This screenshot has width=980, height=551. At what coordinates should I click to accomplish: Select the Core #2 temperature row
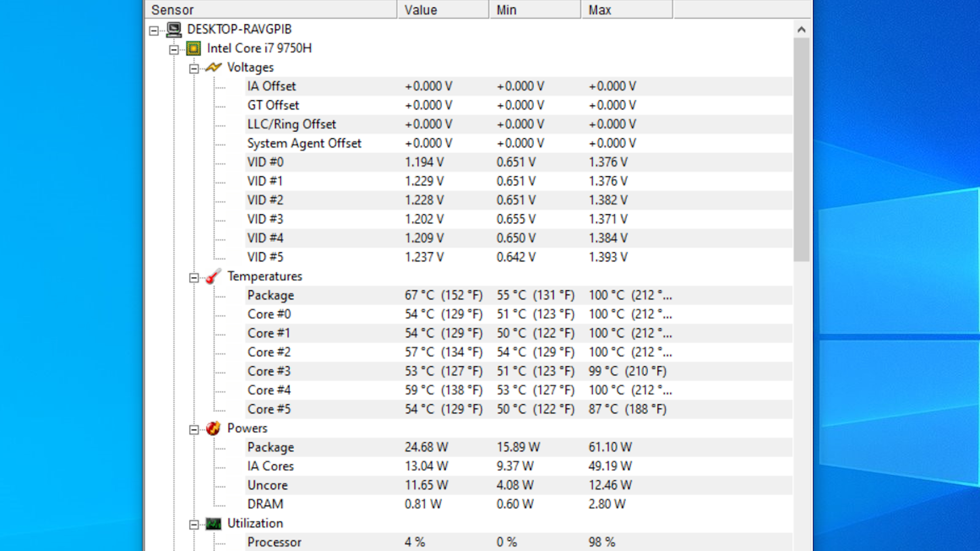[x=519, y=353]
